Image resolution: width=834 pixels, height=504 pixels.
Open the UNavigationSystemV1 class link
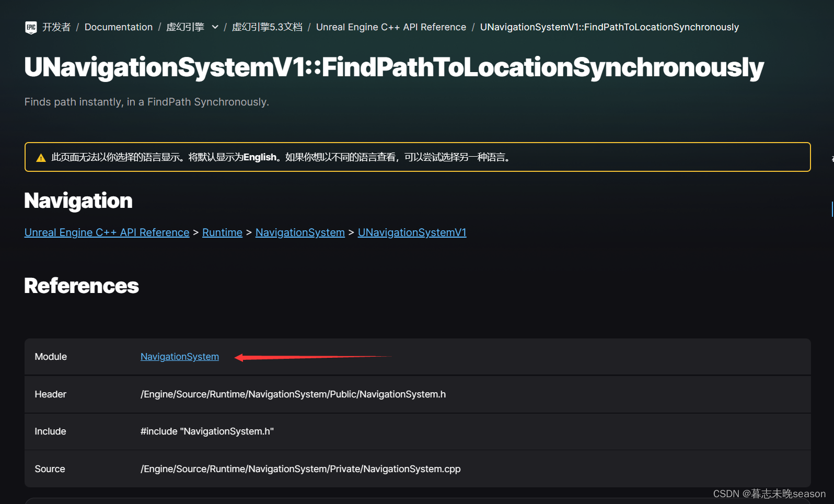(x=412, y=232)
